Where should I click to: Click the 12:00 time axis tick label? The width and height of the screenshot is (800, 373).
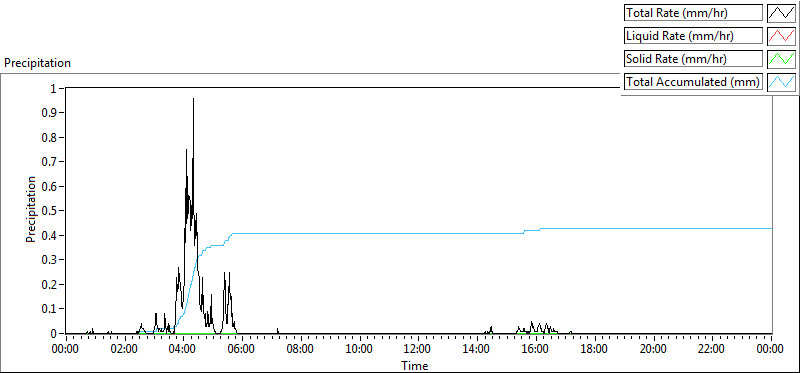pos(418,350)
